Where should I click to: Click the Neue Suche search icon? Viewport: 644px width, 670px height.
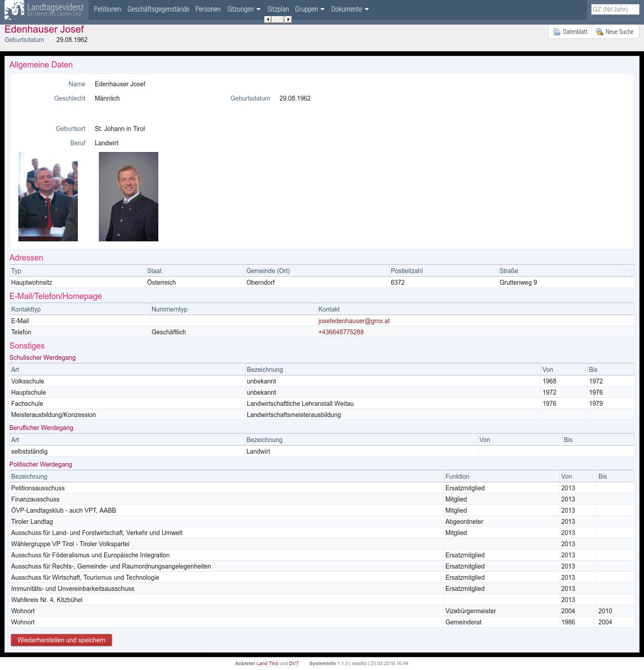tap(599, 32)
